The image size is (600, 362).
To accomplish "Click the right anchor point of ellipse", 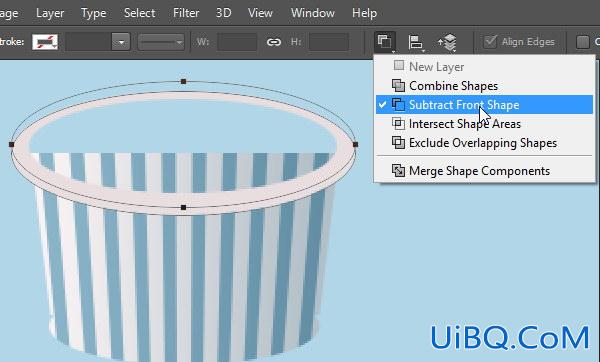I will [x=355, y=144].
